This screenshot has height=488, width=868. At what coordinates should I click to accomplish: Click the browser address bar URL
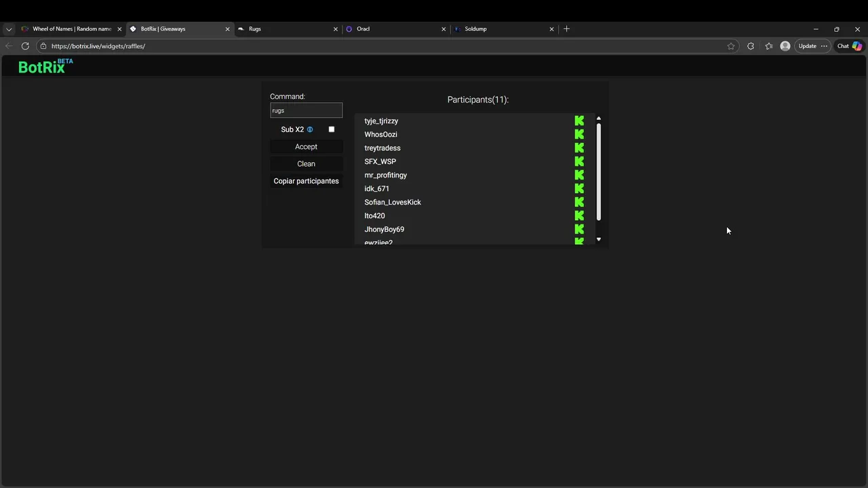point(98,46)
